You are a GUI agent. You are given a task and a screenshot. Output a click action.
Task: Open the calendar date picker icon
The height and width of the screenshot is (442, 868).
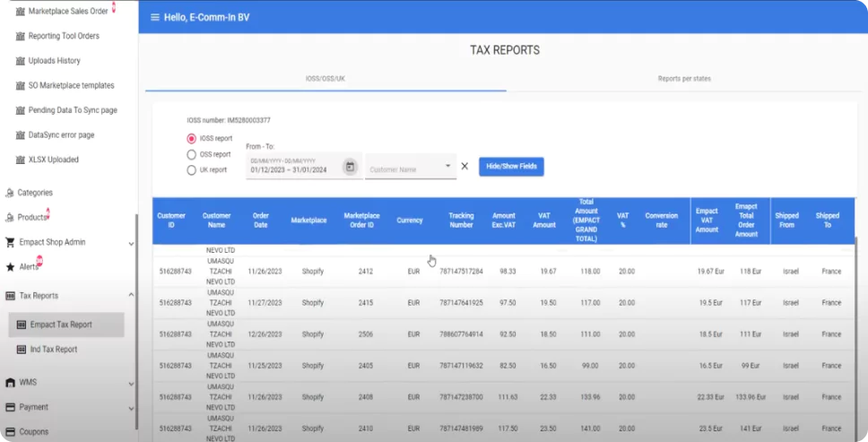350,167
